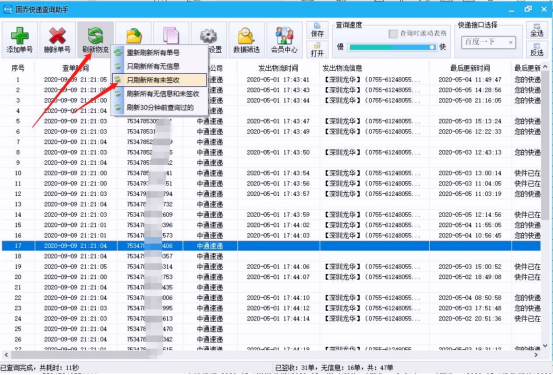Open the 数据筛选 data filter tool

[x=247, y=40]
